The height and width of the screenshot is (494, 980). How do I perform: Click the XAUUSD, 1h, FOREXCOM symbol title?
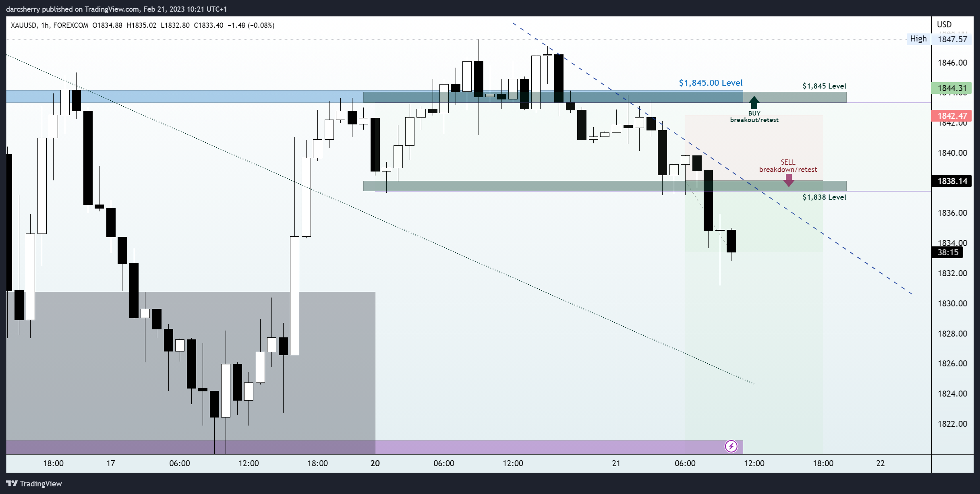click(x=50, y=25)
